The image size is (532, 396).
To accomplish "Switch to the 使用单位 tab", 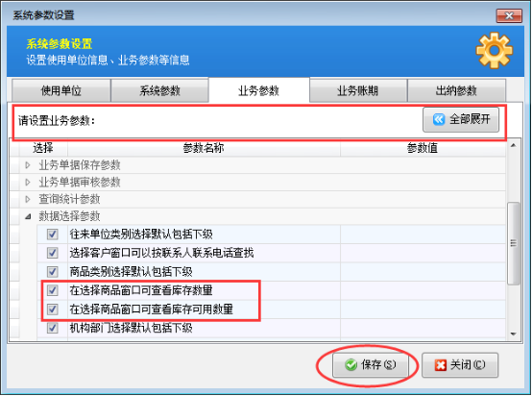I will [61, 90].
